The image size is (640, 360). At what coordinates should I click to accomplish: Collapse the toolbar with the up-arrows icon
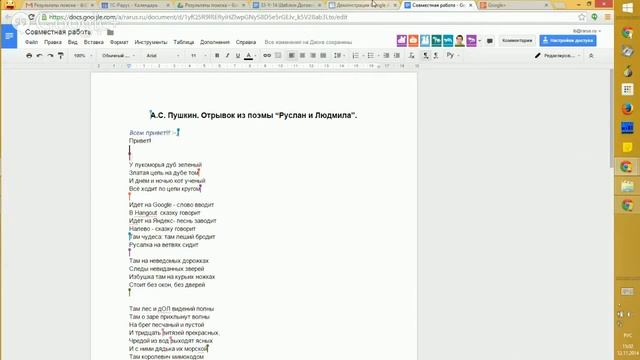(x=591, y=56)
